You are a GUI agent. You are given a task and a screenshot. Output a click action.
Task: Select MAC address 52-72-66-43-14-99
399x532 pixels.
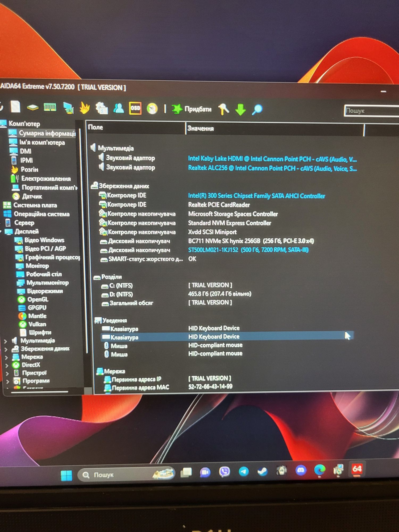pyautogui.click(x=210, y=386)
